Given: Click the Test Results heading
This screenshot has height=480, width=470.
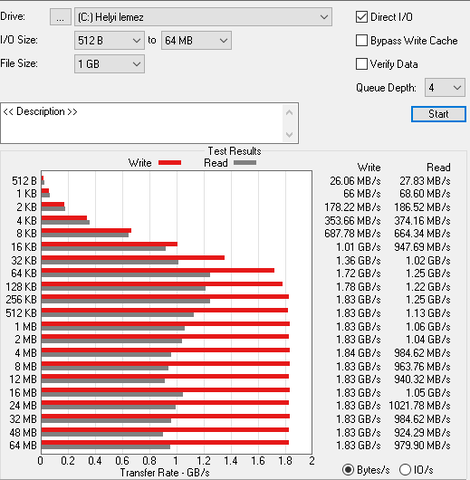Looking at the screenshot, I should click(234, 151).
